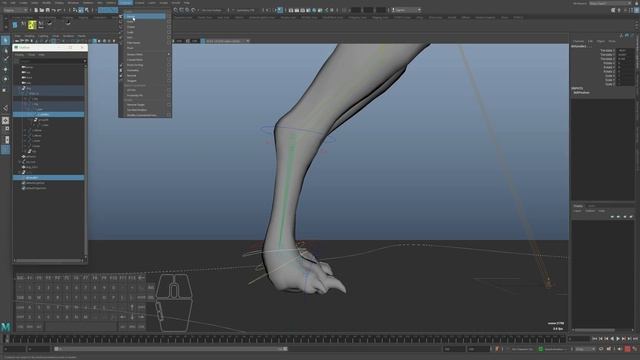The width and height of the screenshot is (640, 360).
Task: Choose Scale in the Constrain menu
Action: [x=130, y=32]
